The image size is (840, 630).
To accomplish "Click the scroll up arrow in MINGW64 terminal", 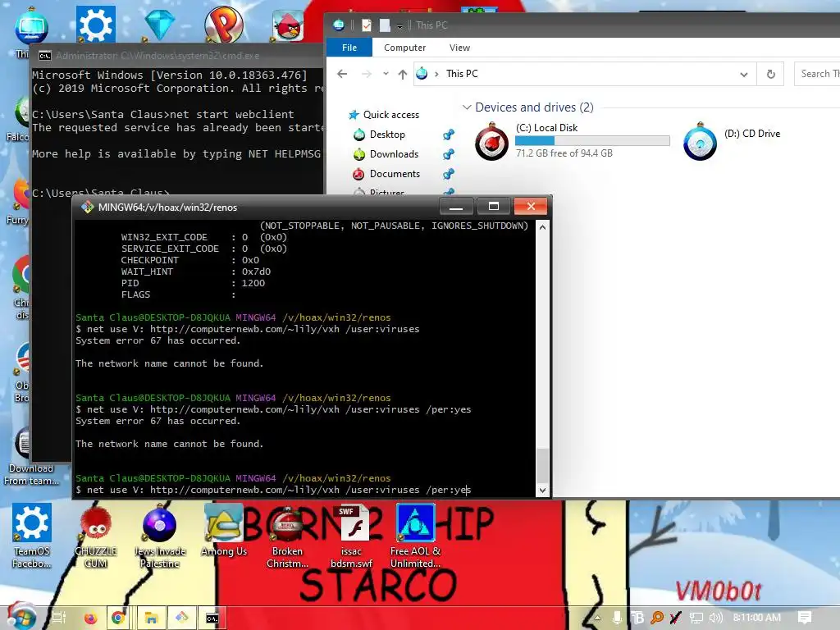I will click(x=542, y=227).
